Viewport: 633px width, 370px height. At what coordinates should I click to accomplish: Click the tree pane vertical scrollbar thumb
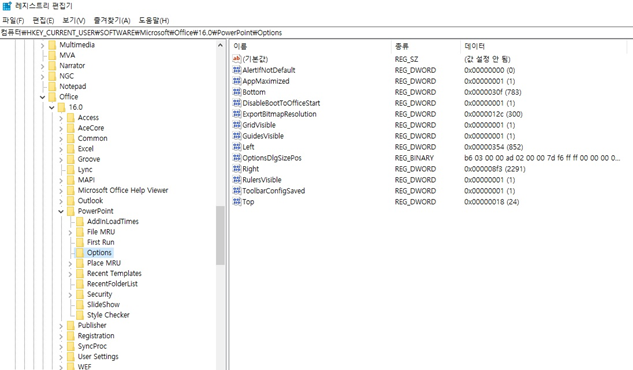coord(220,235)
